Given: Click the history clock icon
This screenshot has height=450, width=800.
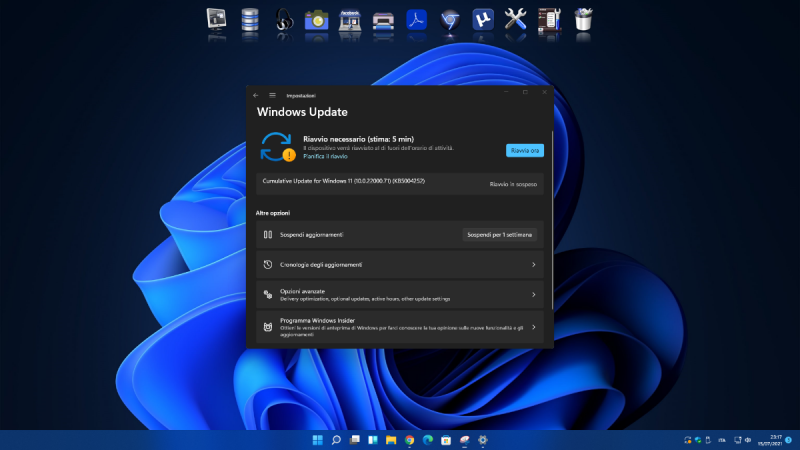Looking at the screenshot, I should [268, 265].
